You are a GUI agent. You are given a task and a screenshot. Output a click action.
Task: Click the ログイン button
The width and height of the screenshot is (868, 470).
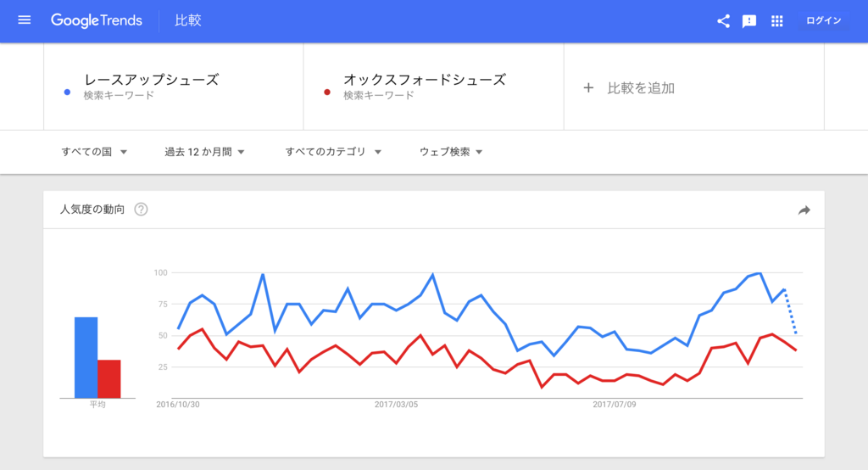pos(823,20)
